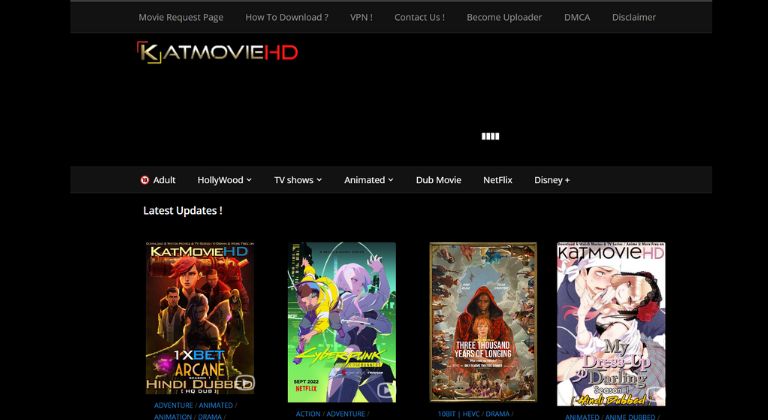Click ACTION tag under Cyberpunk

[308, 414]
